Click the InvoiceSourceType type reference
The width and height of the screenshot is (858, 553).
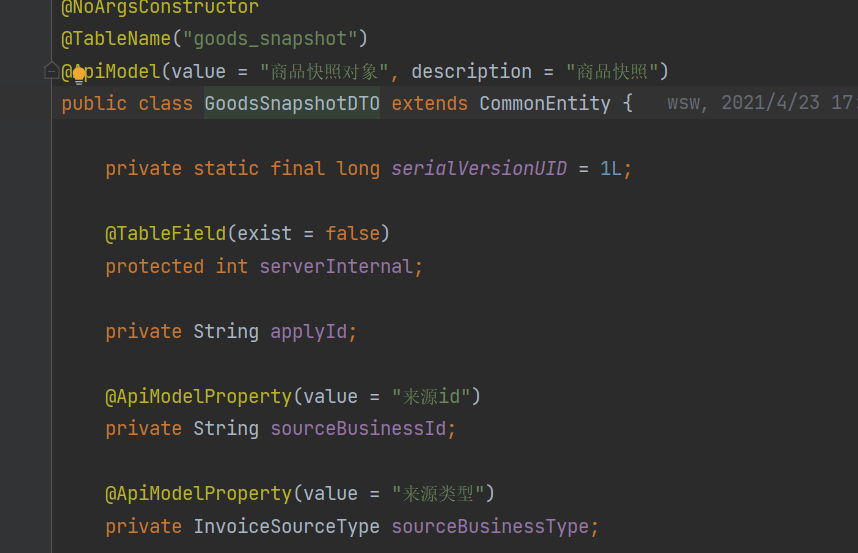pyautogui.click(x=286, y=526)
